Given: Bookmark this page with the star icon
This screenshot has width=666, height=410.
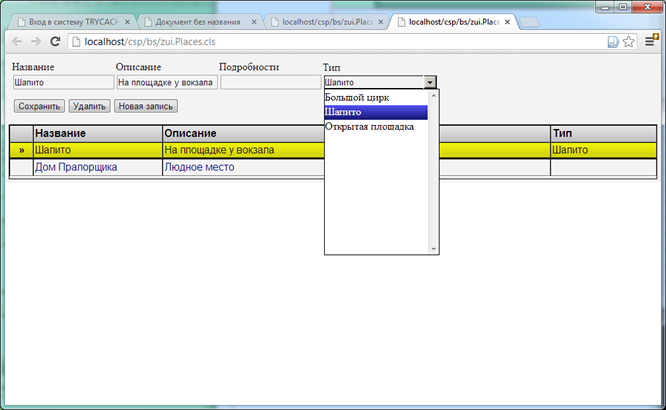Looking at the screenshot, I should [x=629, y=42].
